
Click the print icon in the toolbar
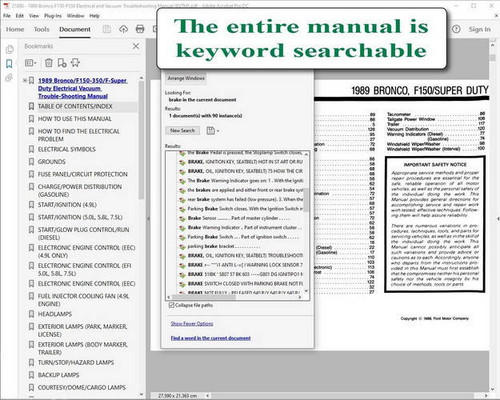[140, 29]
